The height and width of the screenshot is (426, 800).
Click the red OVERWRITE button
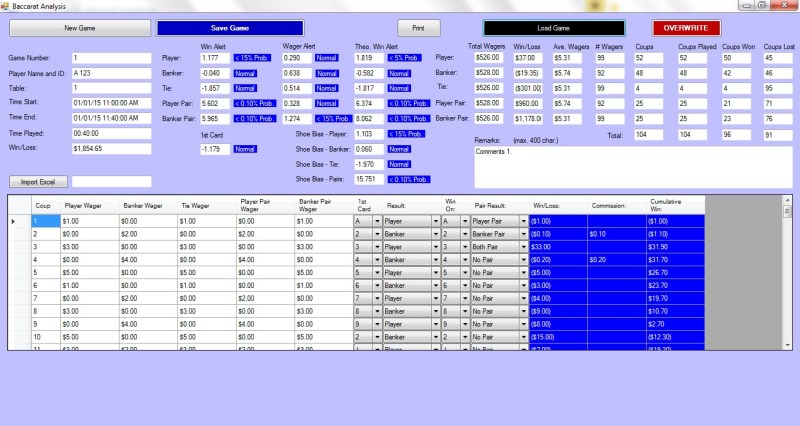[685, 28]
